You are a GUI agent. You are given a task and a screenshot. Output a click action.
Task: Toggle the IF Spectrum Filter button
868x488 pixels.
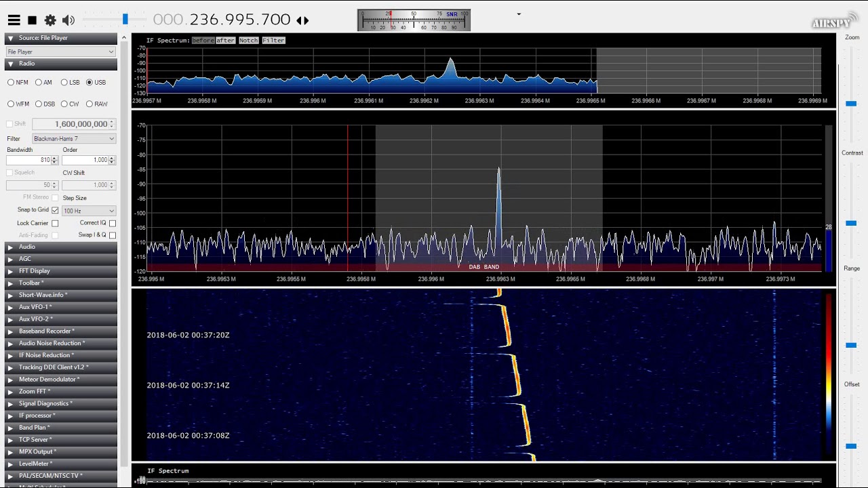pos(273,41)
